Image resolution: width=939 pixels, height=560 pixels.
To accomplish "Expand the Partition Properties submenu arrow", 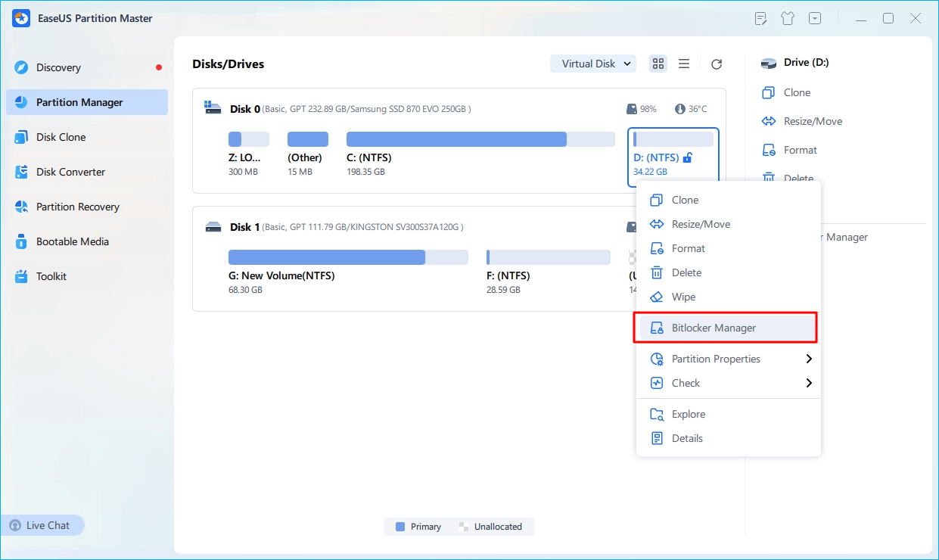I will (x=809, y=359).
